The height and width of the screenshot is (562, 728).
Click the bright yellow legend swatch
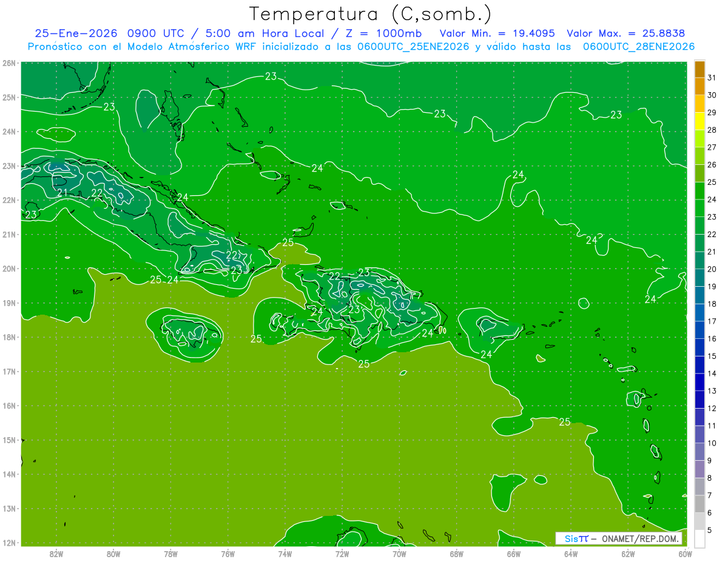[699, 121]
